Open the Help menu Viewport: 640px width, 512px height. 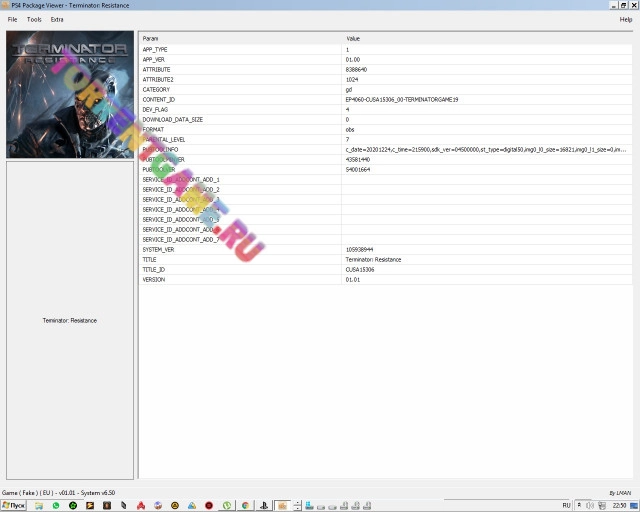626,19
